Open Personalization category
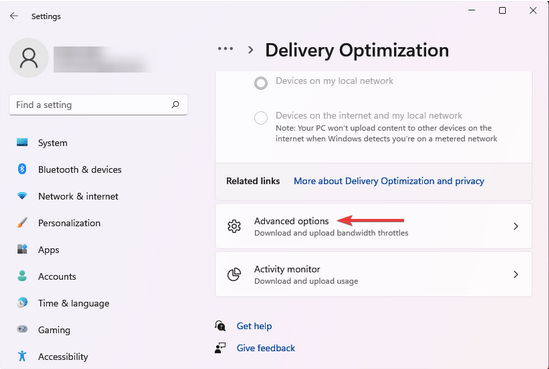The width and height of the screenshot is (549, 369). 69,223
